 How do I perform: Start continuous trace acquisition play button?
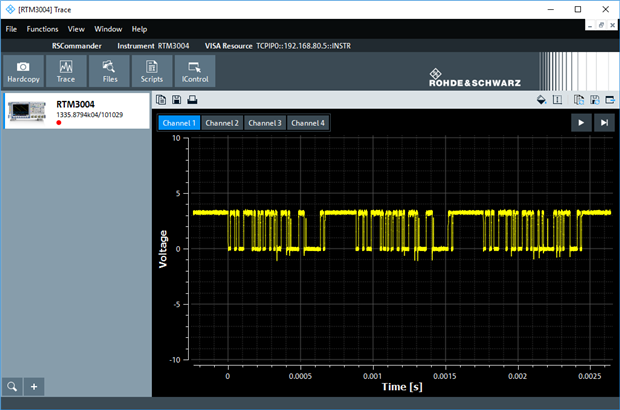click(x=580, y=122)
